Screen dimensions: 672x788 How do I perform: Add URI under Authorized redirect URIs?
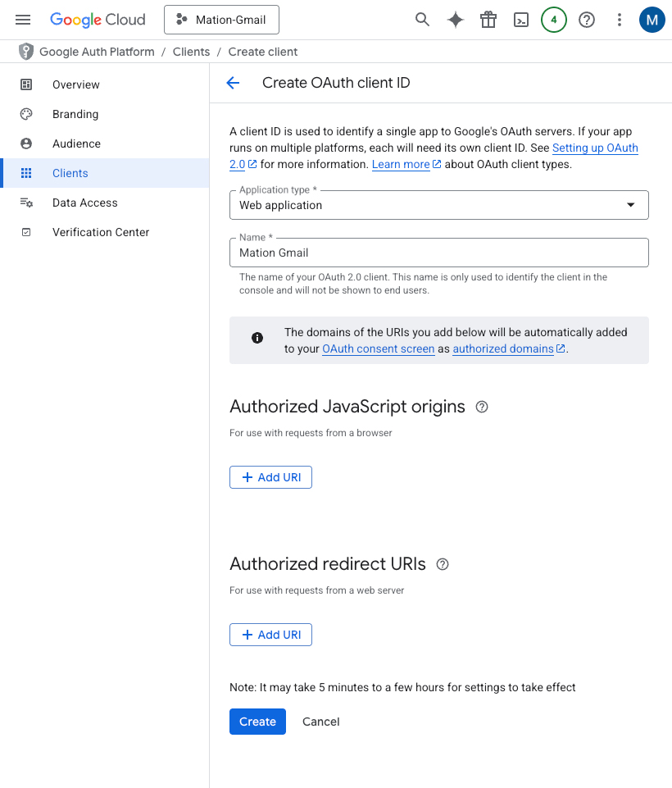270,635
